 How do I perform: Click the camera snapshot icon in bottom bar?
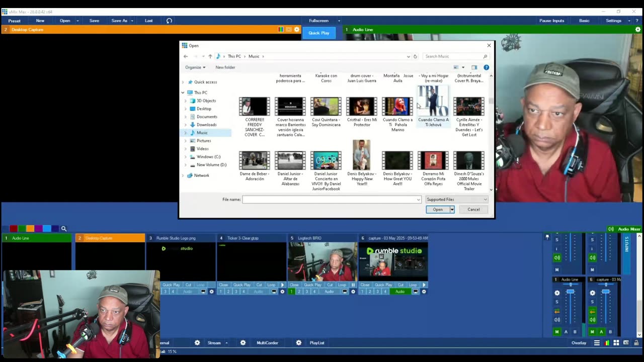(x=627, y=343)
